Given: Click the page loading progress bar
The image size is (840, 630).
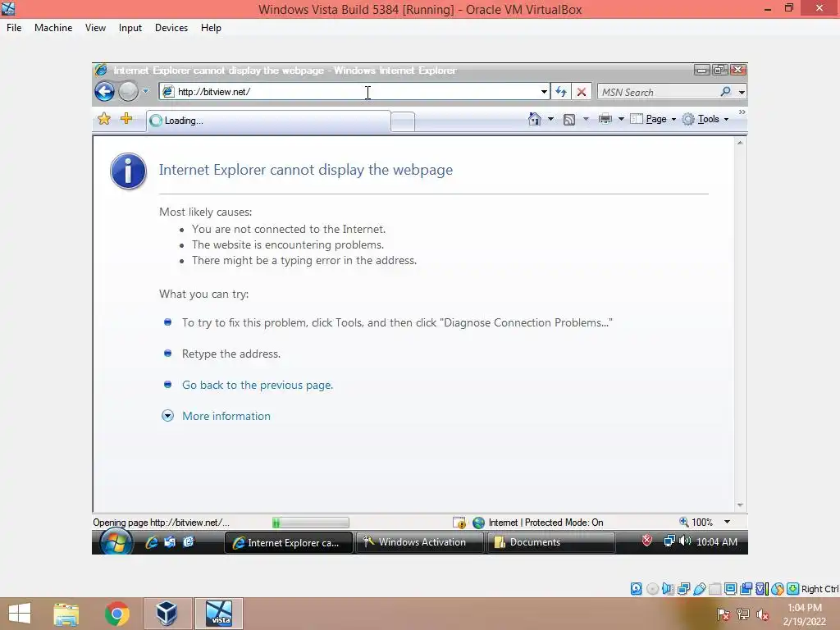Looking at the screenshot, I should tap(311, 523).
